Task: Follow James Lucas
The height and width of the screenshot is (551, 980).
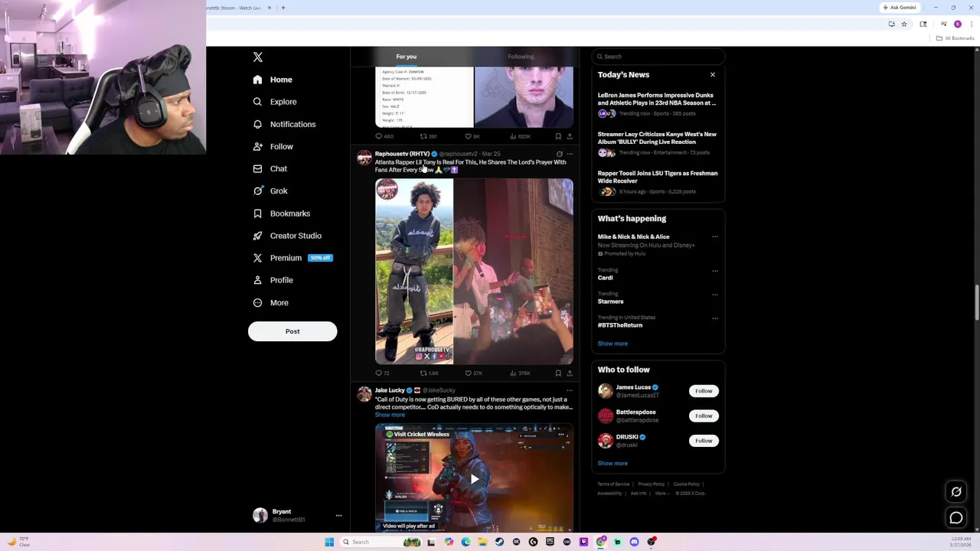Action: click(704, 391)
